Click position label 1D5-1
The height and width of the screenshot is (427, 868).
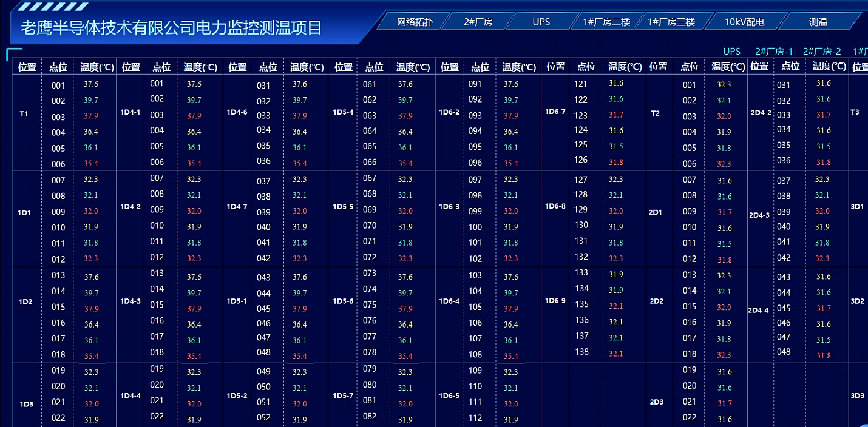point(237,301)
